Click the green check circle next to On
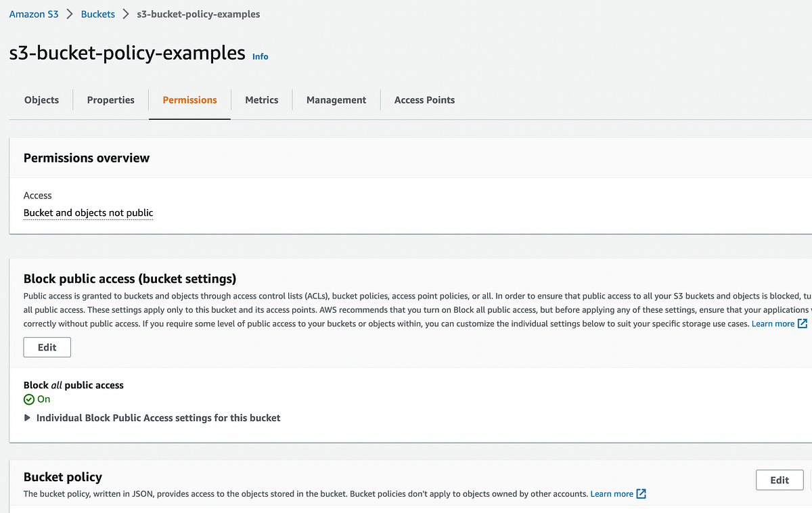 pyautogui.click(x=28, y=399)
